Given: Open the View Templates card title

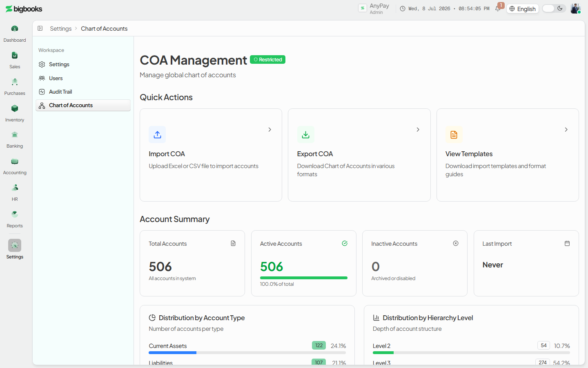Looking at the screenshot, I should tap(469, 154).
